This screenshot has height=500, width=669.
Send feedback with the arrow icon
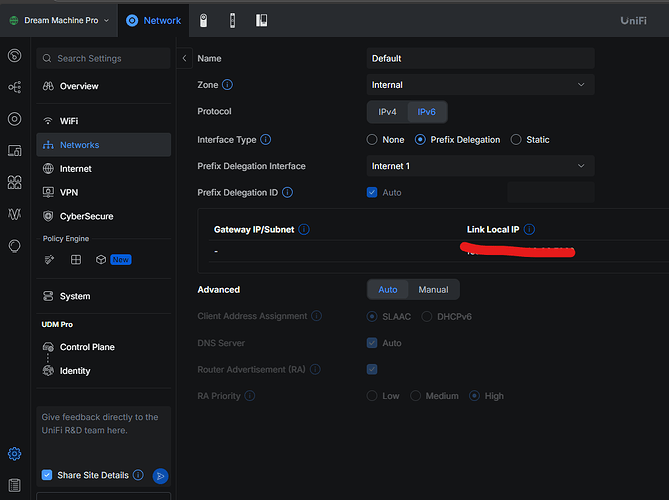pos(160,476)
